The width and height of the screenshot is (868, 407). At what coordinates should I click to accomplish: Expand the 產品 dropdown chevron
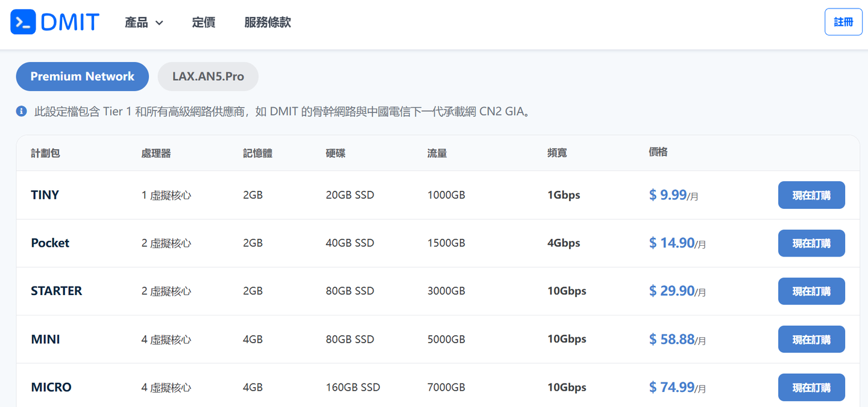[x=159, y=23]
